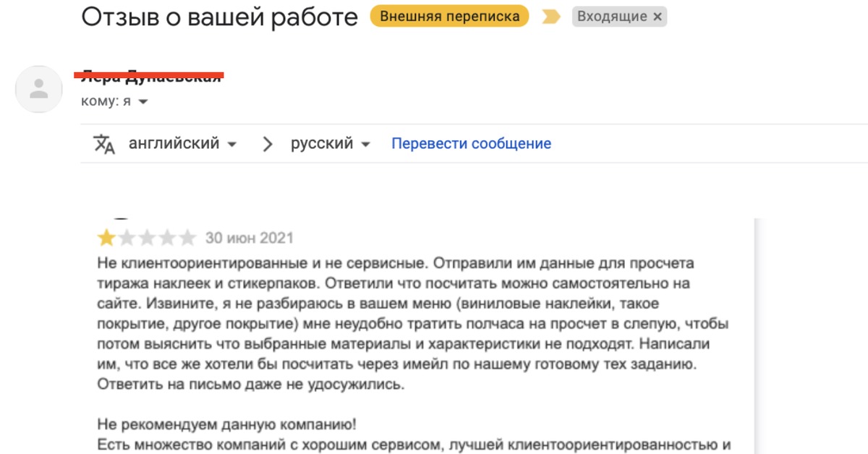Click the fifth star in the rating

(187, 238)
